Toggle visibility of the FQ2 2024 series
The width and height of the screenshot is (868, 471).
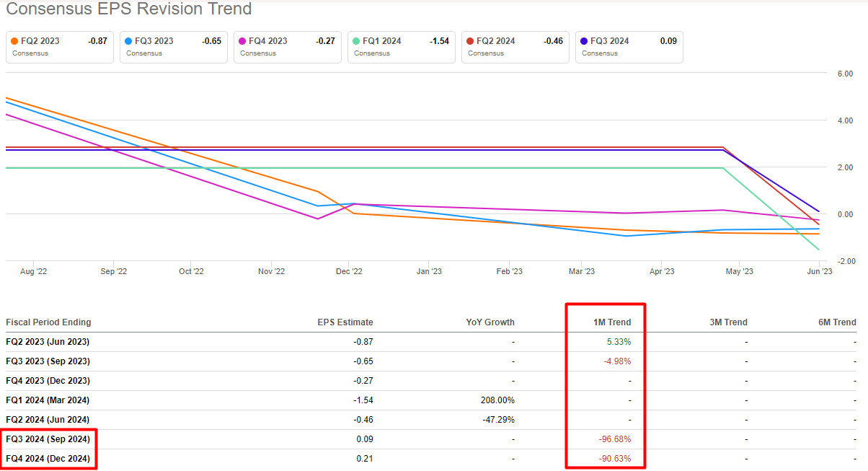515,47
